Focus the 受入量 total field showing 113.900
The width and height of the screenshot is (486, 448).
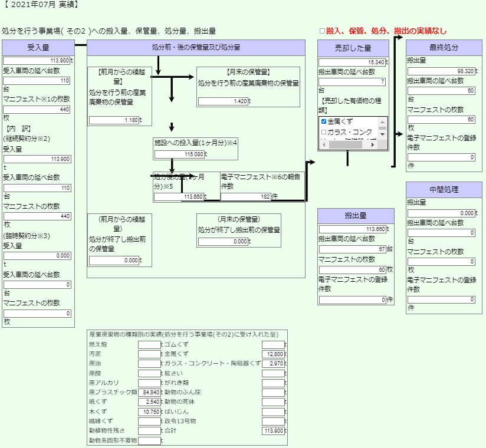click(37, 60)
